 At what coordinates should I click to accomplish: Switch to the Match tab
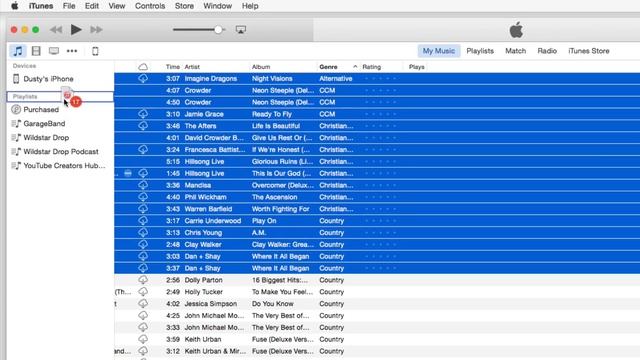[x=516, y=51]
